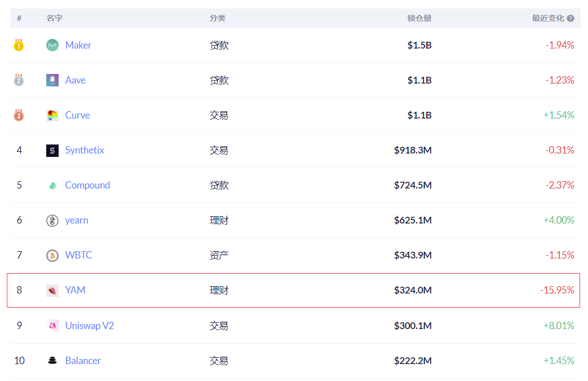This screenshot has width=588, height=381.
Task: Open the Uniswap V2 project link
Action: pyautogui.click(x=89, y=326)
